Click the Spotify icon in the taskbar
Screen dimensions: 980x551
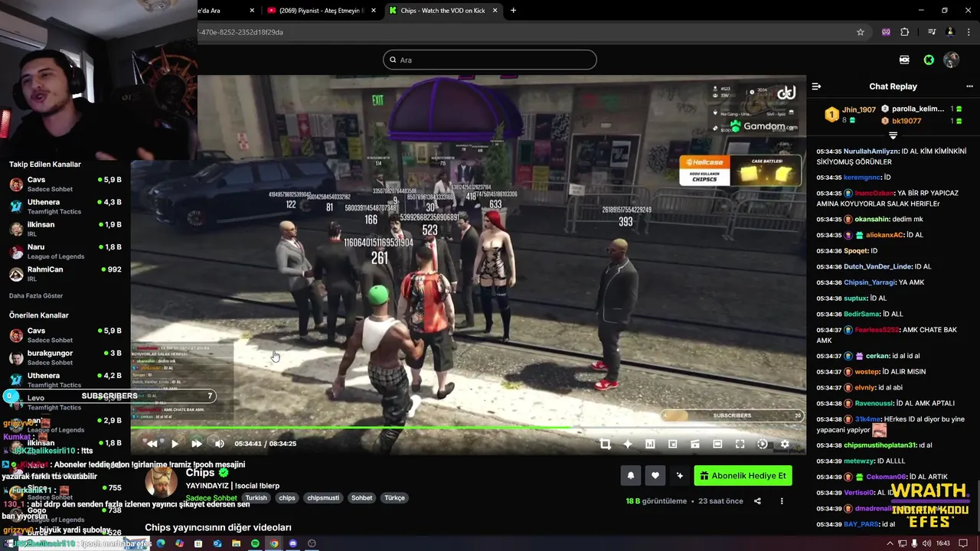point(255,543)
